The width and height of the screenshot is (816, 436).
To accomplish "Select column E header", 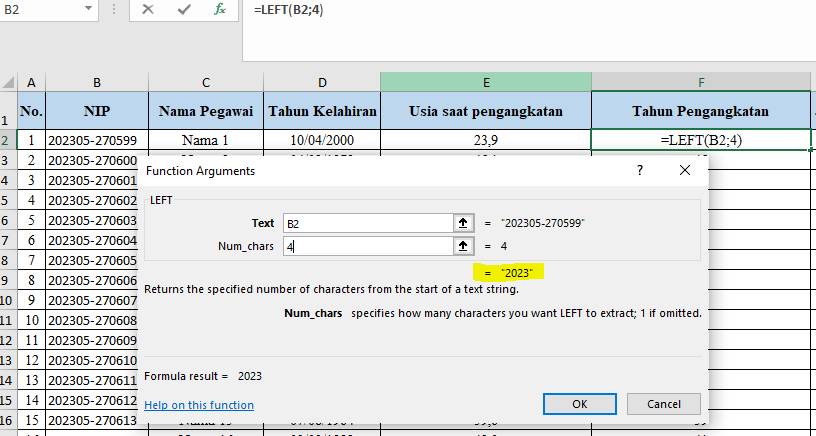I will pyautogui.click(x=486, y=82).
